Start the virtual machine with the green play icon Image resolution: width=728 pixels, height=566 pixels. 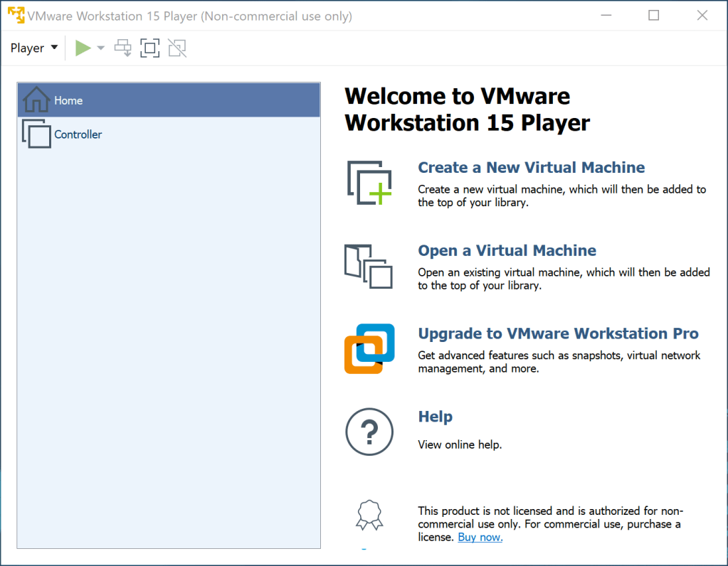click(x=82, y=48)
